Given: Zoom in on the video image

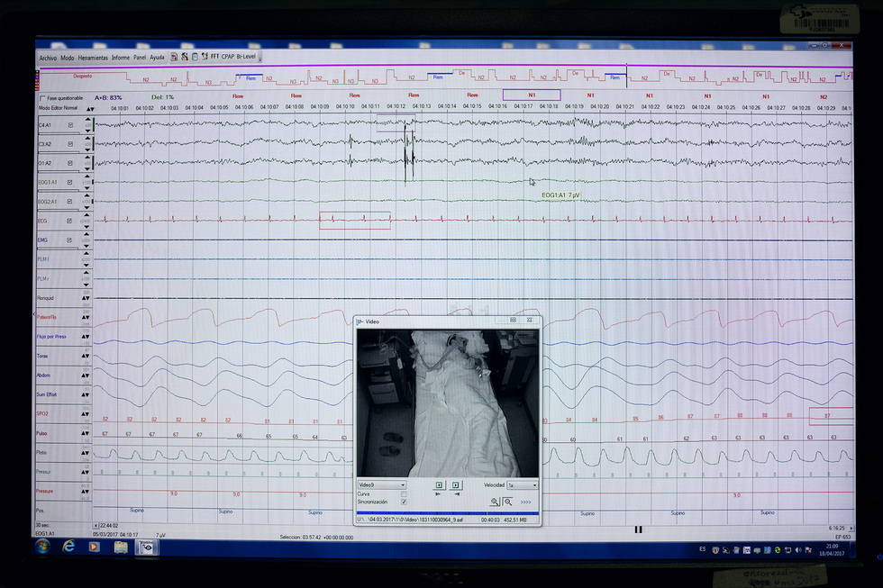Looking at the screenshot, I should [495, 502].
